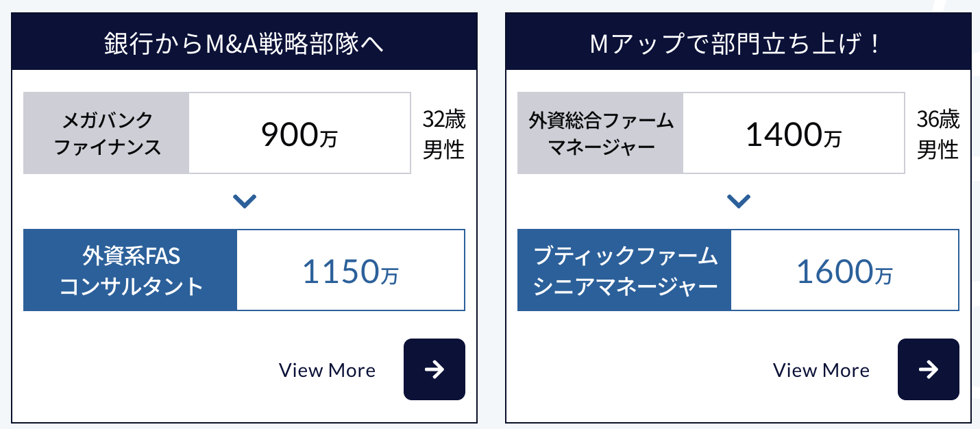
Task: Click the メガバンク ファイナンス label
Action: (106, 133)
